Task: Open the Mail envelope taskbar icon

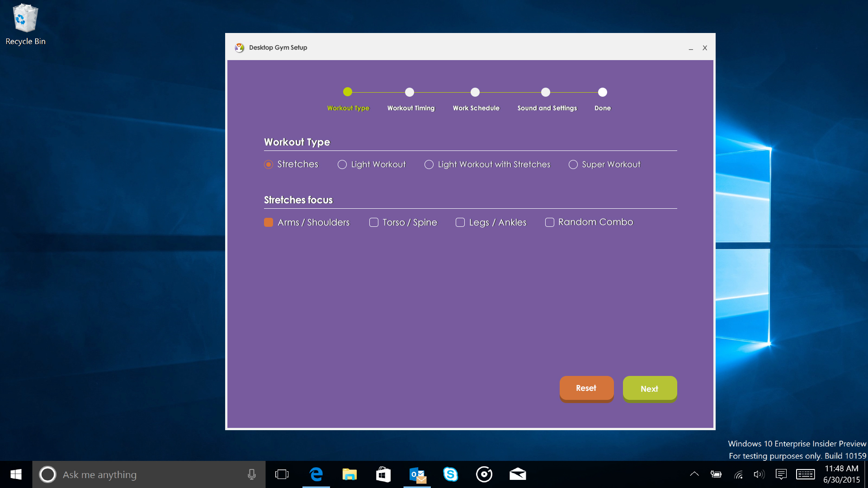Action: [518, 474]
